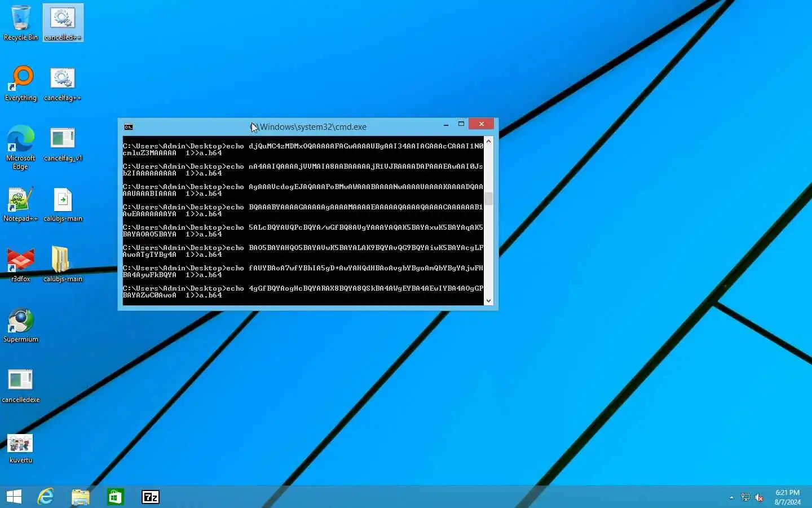Screen dimensions: 812x508
Task: Close the cmd.exe window
Action: point(481,124)
